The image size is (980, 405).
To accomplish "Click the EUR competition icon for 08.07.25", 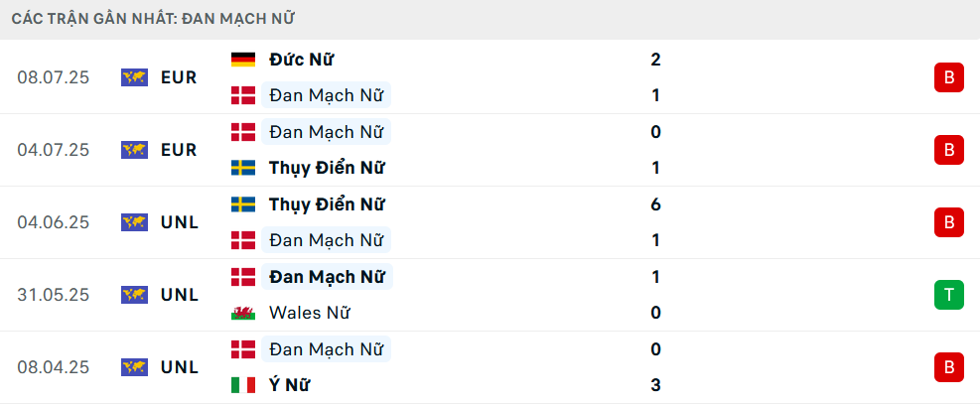I will [x=134, y=77].
